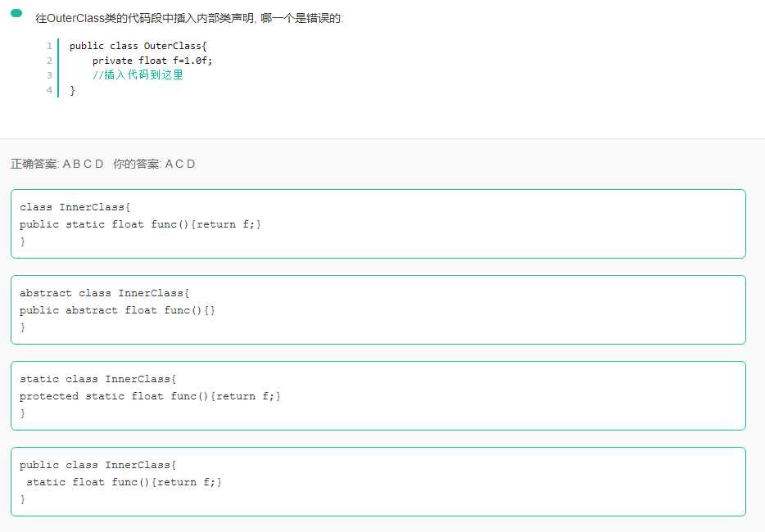Select the 'public class InnerClass' answer option

coord(378,481)
